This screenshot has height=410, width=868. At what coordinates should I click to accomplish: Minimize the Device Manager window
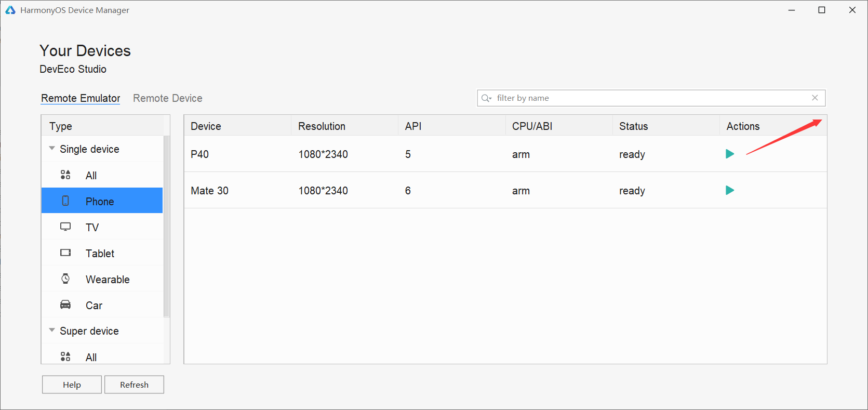tap(792, 10)
